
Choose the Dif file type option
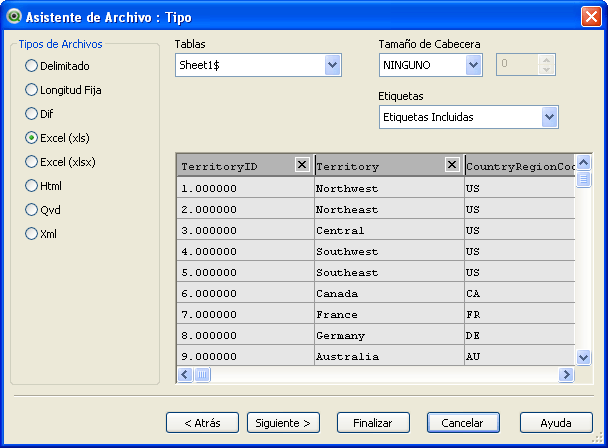tap(39, 114)
